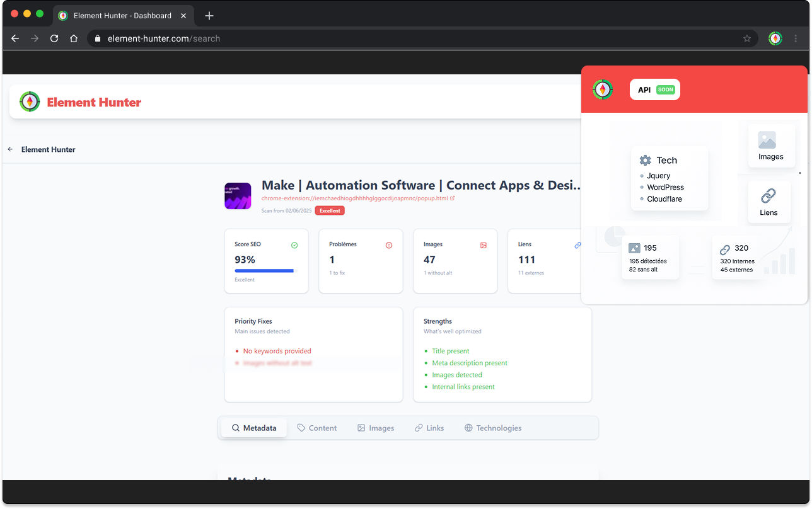Viewport: 812px width, 509px height.
Task: Click the picture icon beside 195 in popup
Action: coord(634,248)
